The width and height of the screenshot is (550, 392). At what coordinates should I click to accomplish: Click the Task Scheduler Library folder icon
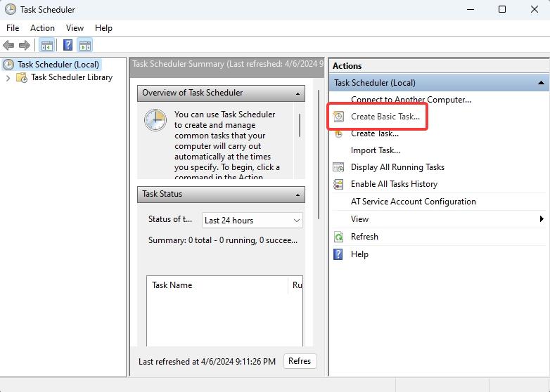[x=22, y=77]
